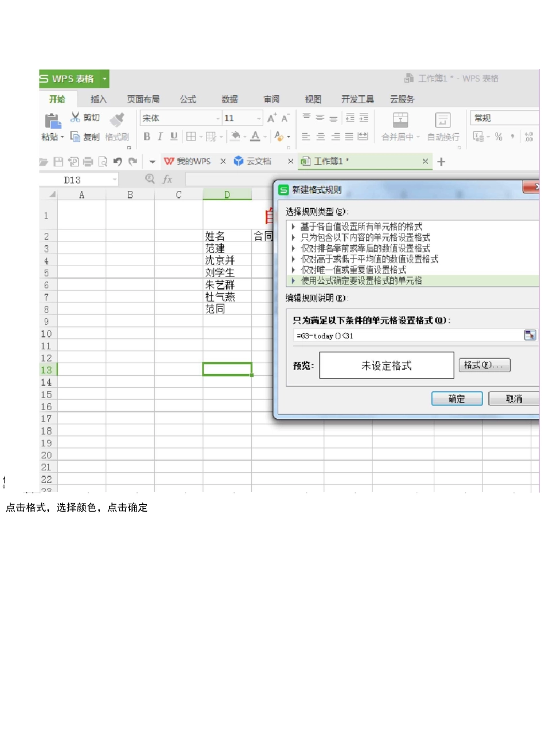The height and width of the screenshot is (756, 545).
Task: Increase font size with A+ icon
Action: [x=272, y=118]
